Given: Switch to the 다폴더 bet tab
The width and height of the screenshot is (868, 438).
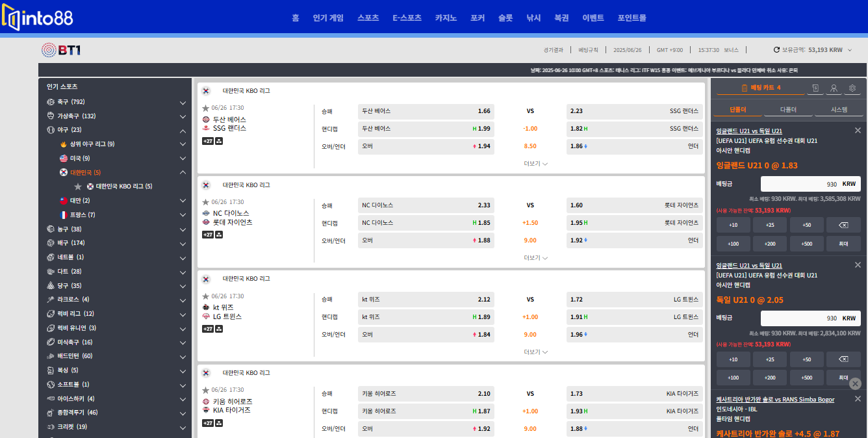Looking at the screenshot, I should pos(789,110).
